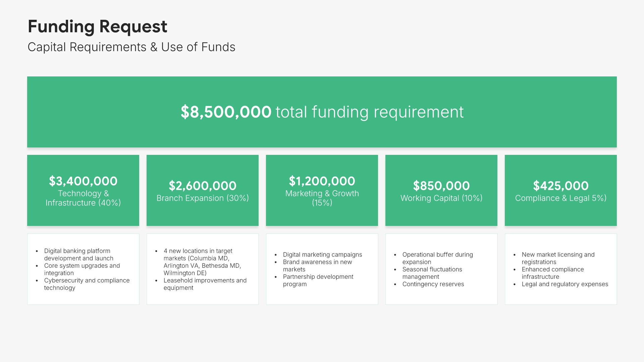Viewport: 644px width, 362px height.
Task: Click the $850,000 Working Capital card
Action: point(441,190)
